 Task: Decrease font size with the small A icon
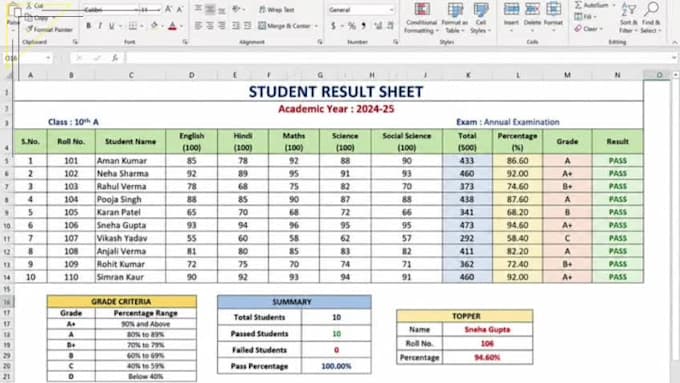pyautogui.click(x=180, y=9)
